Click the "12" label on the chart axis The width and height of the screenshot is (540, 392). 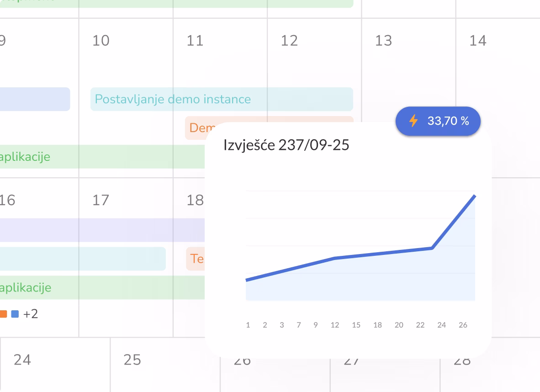pos(335,325)
